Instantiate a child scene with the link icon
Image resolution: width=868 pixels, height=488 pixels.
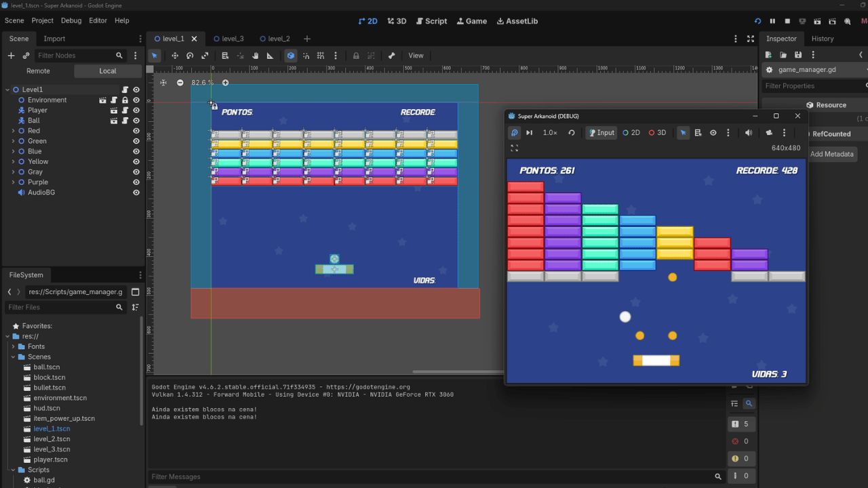coord(26,56)
